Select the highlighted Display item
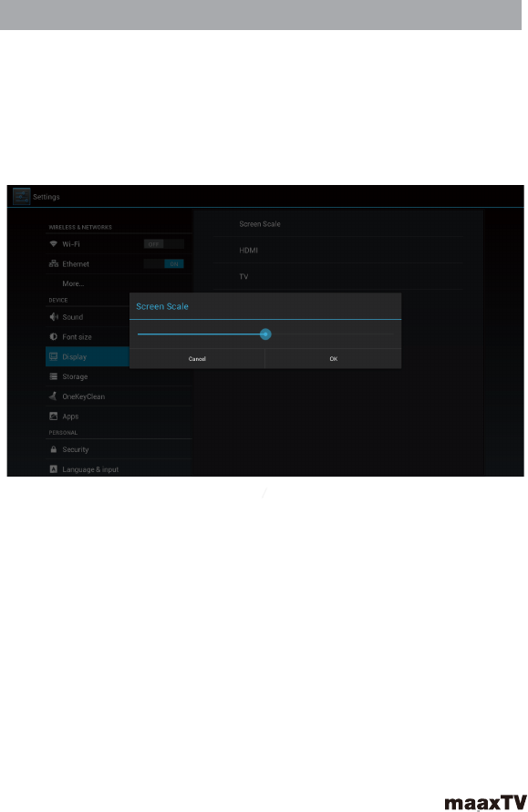 88,357
